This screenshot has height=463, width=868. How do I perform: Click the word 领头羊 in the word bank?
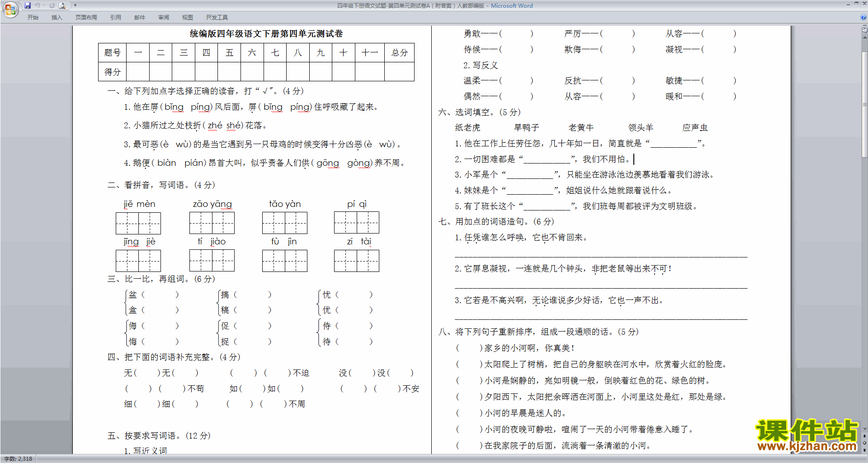click(x=641, y=128)
